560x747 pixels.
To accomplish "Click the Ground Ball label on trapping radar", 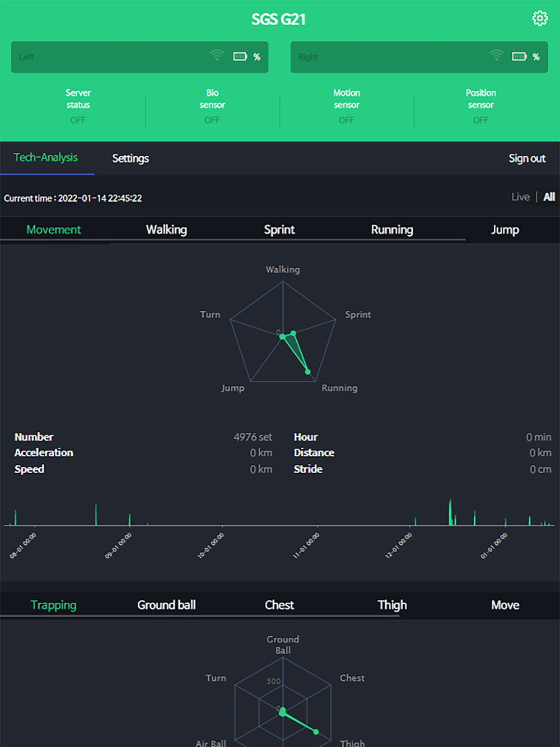I will click(x=283, y=645).
